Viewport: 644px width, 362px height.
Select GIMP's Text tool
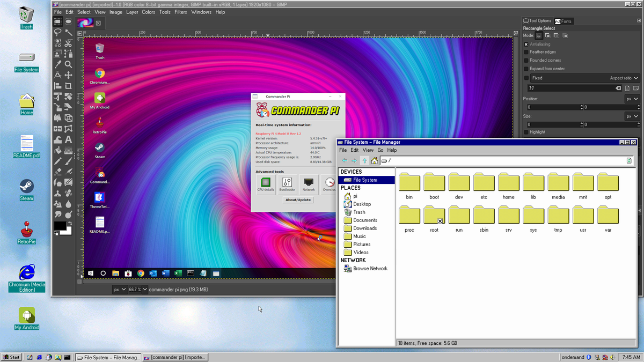[68, 139]
